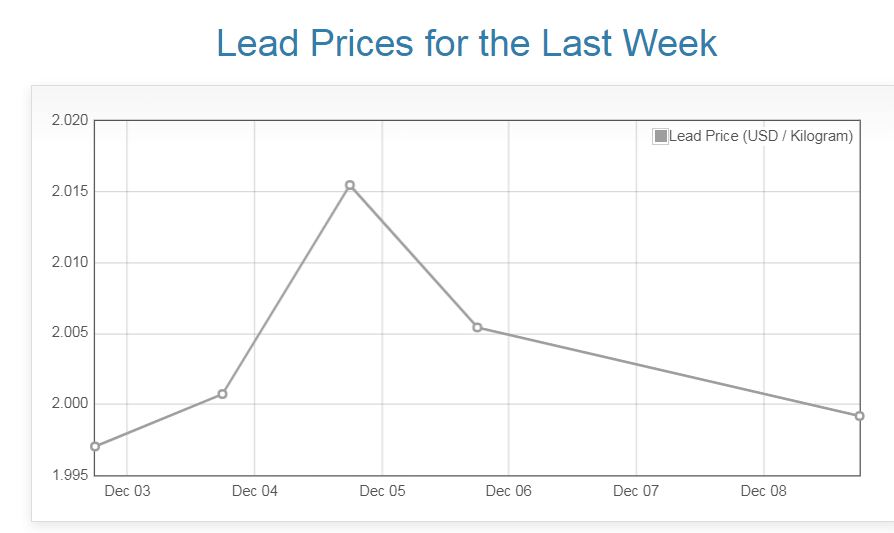This screenshot has width=894, height=533.
Task: Select the peak data point near 2.015
Action: [x=350, y=185]
